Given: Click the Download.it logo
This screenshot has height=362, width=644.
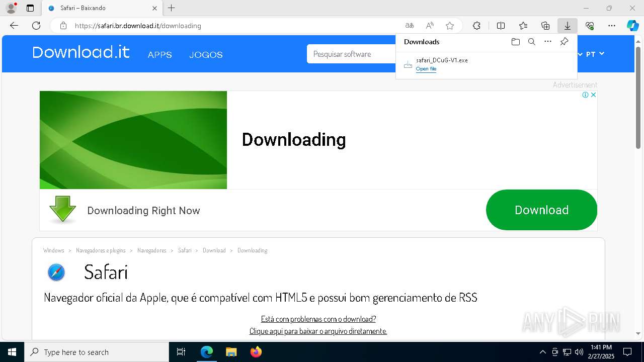Looking at the screenshot, I should [81, 52].
